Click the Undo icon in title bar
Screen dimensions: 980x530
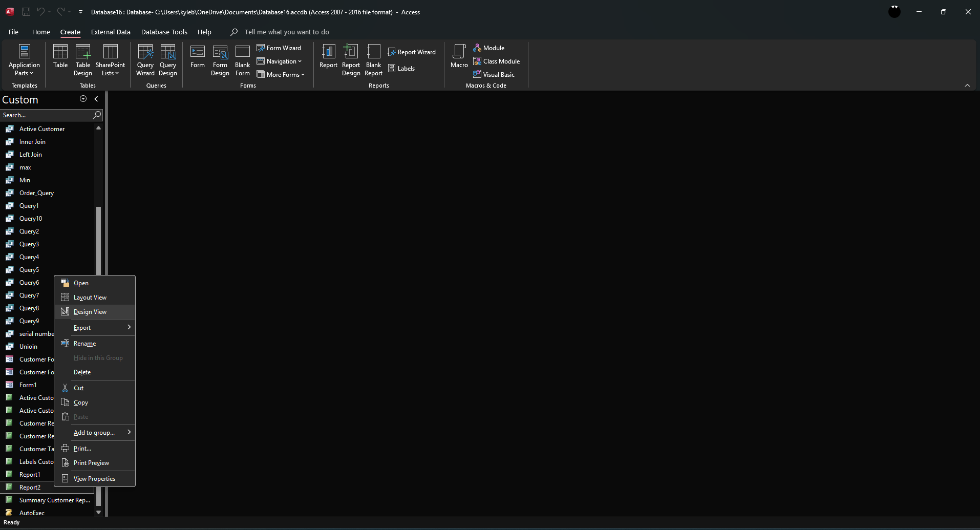(x=41, y=12)
